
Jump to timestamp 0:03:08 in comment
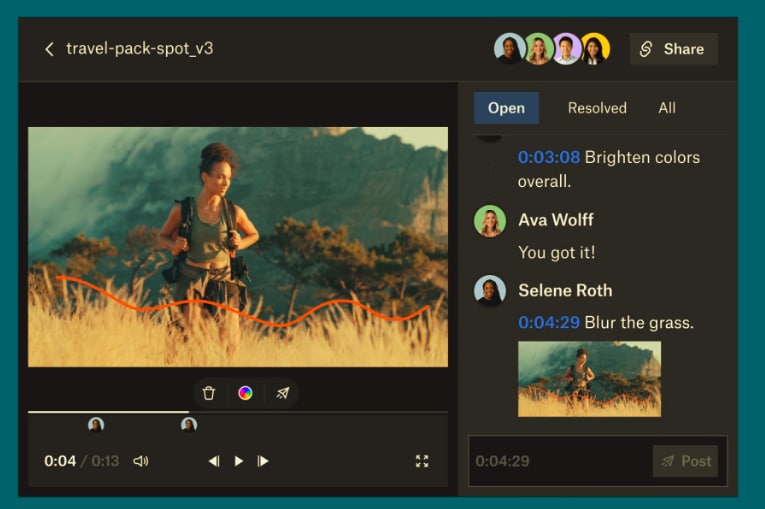[549, 157]
